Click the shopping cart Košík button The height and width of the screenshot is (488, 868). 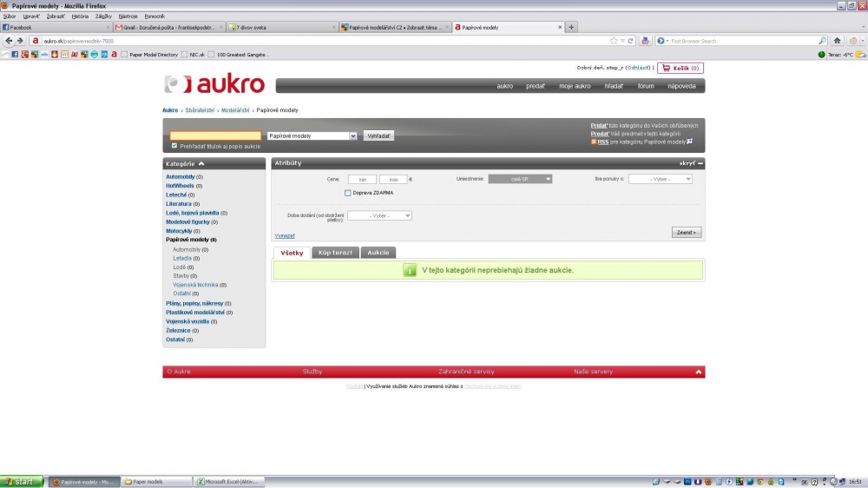681,68
